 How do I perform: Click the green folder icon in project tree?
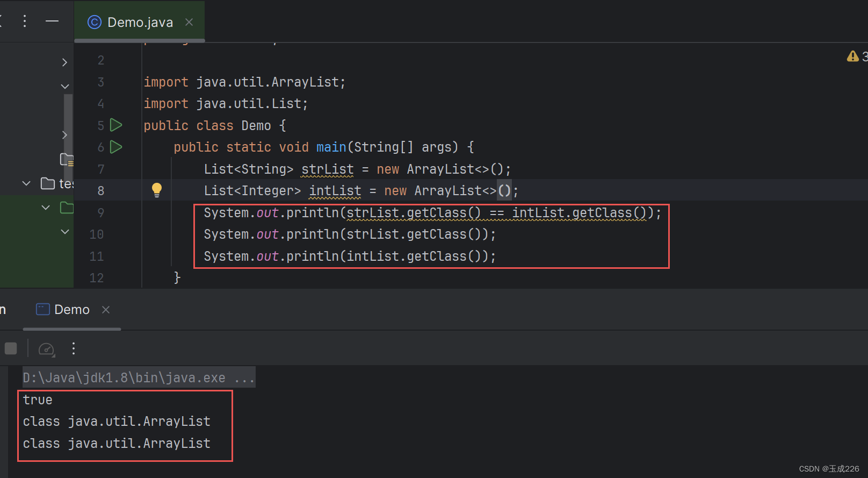(x=67, y=208)
